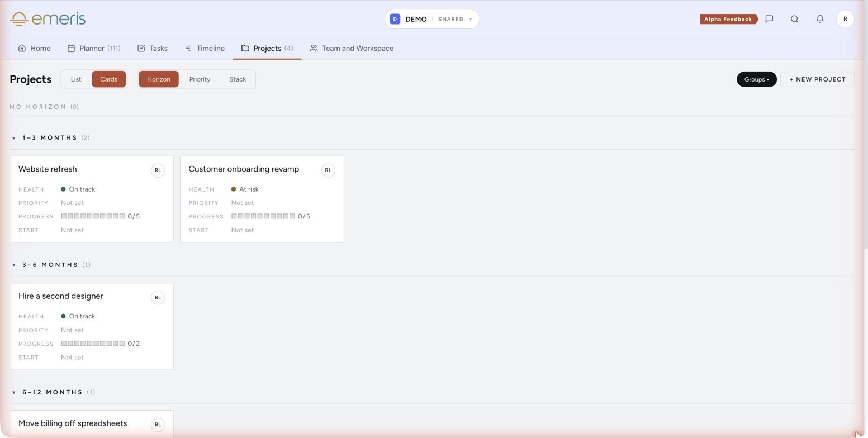Switch to List view
This screenshot has height=438, width=868.
76,79
